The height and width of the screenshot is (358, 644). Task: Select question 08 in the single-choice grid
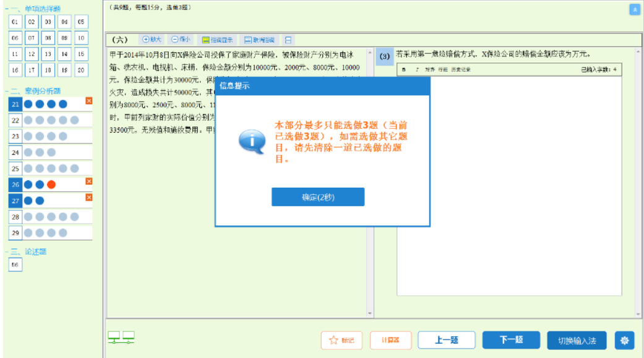[x=48, y=38]
